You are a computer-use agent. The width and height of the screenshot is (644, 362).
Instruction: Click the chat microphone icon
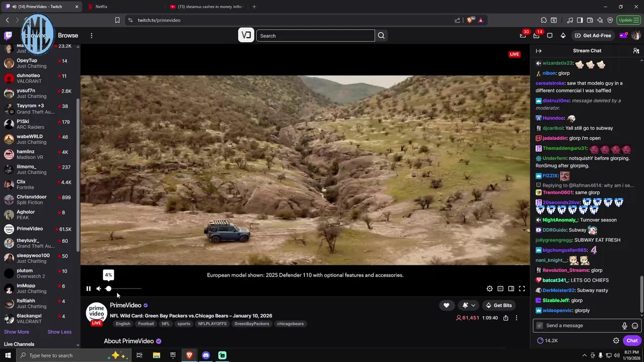click(x=624, y=326)
